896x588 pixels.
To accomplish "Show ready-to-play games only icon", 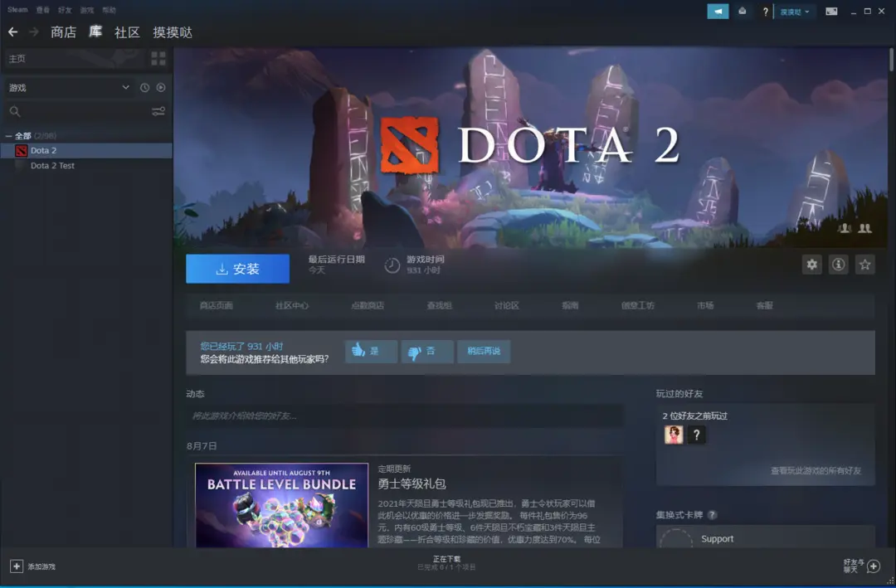I will pos(161,87).
